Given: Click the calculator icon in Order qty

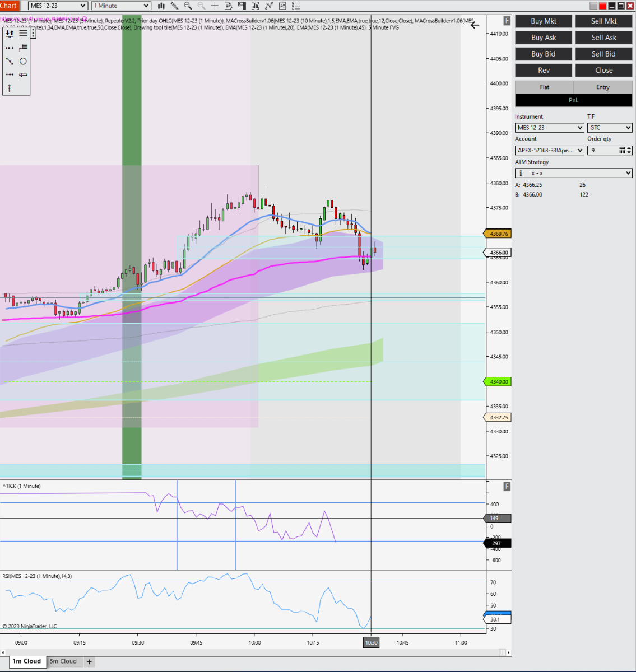Looking at the screenshot, I should tap(622, 150).
